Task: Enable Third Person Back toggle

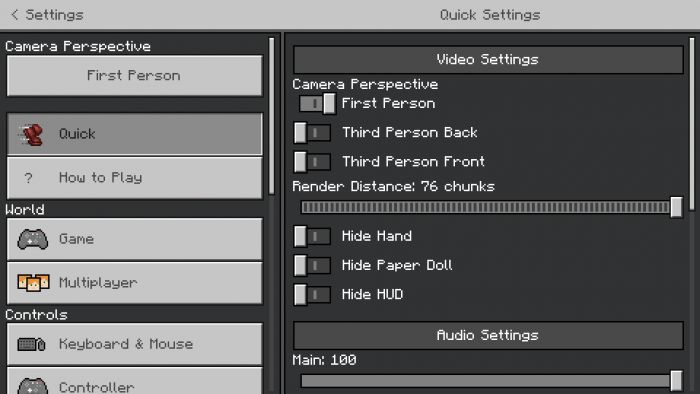Action: tap(312, 133)
